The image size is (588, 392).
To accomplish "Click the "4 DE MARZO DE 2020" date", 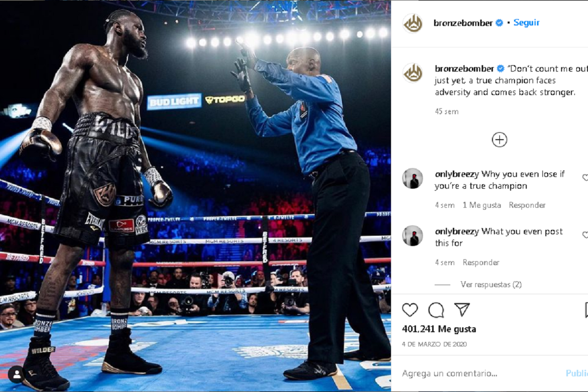I will (x=435, y=344).
